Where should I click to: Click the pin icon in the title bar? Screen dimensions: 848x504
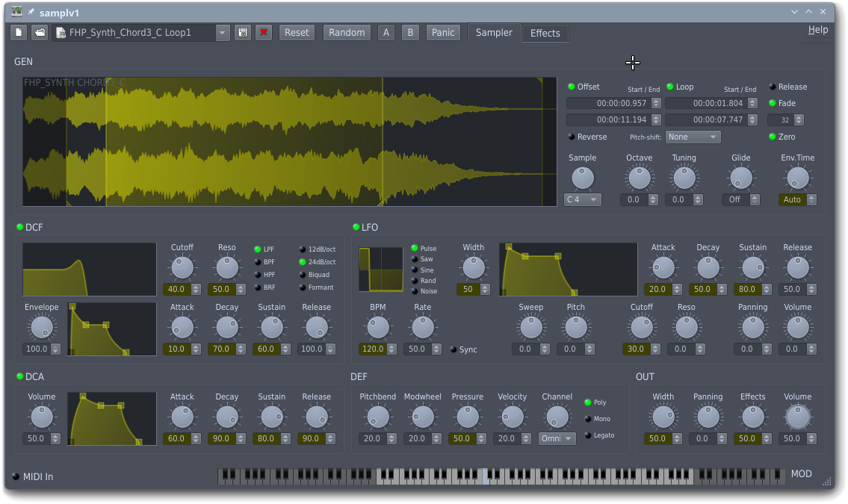pos(31,12)
